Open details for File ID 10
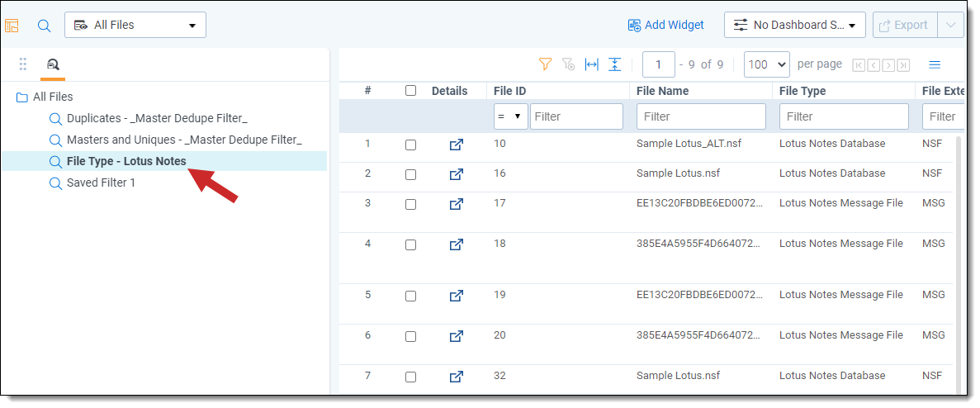 pos(456,145)
